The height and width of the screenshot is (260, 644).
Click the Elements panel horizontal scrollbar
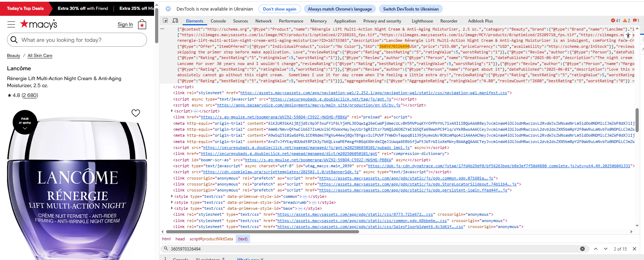pyautogui.click(x=262, y=232)
